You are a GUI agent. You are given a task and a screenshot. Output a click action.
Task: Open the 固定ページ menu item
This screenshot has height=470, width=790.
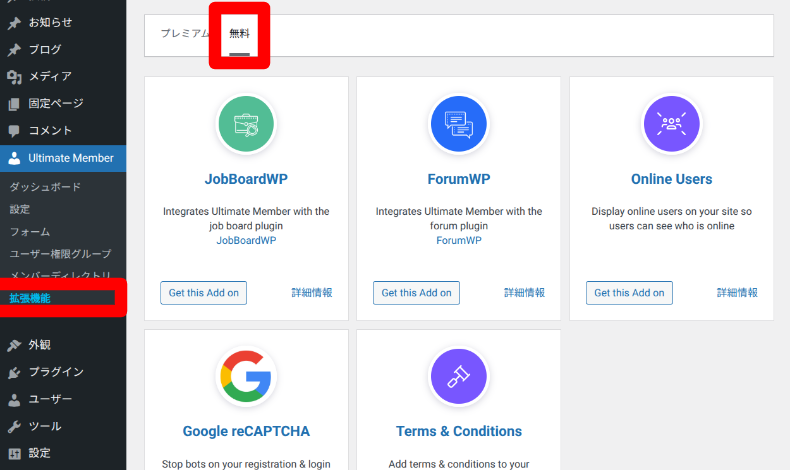tap(55, 104)
